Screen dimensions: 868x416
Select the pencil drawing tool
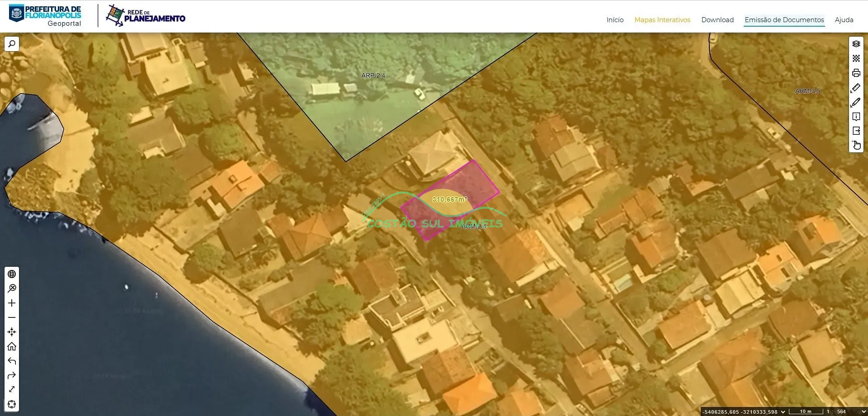click(x=856, y=102)
